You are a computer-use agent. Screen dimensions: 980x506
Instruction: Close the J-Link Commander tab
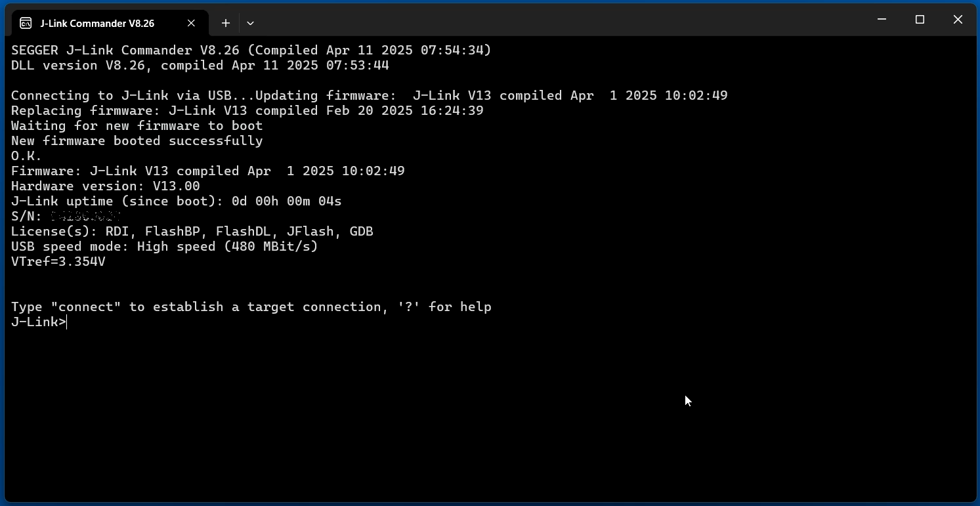pos(191,23)
